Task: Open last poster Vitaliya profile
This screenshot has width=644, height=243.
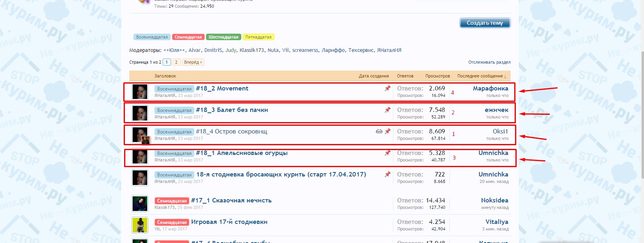Action: point(497,222)
